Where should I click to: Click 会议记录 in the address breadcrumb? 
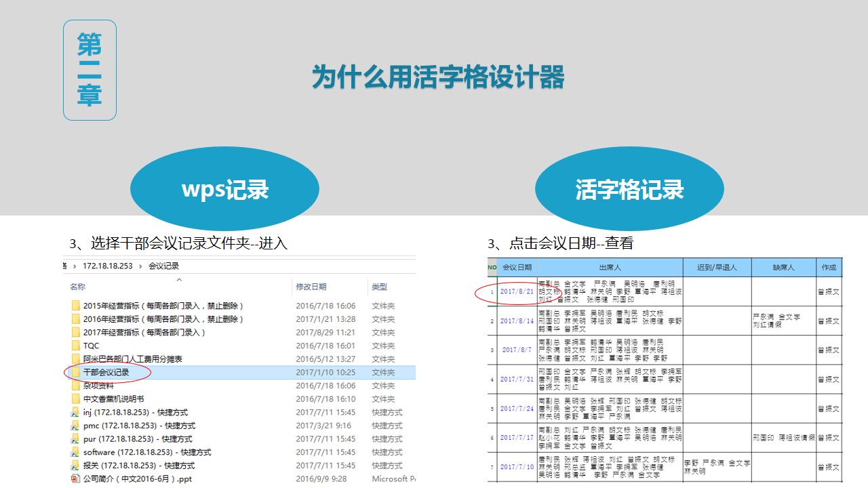point(163,266)
